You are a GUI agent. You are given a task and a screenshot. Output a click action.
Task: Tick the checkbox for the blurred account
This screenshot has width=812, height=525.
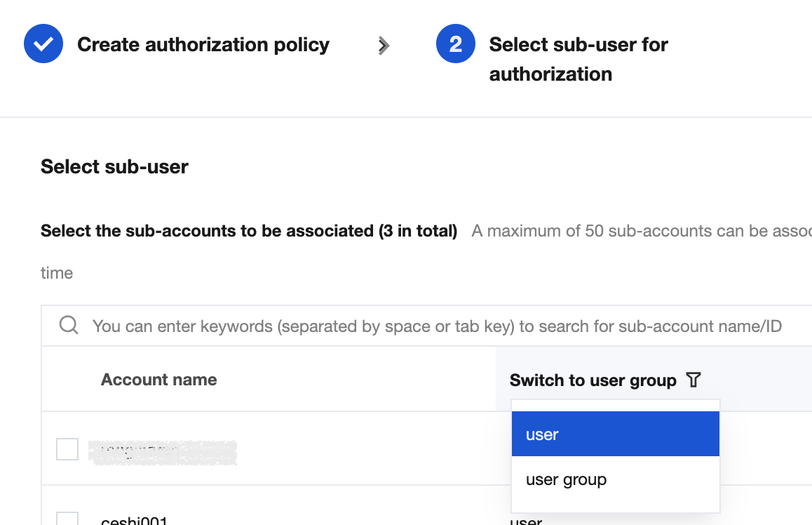pos(67,449)
